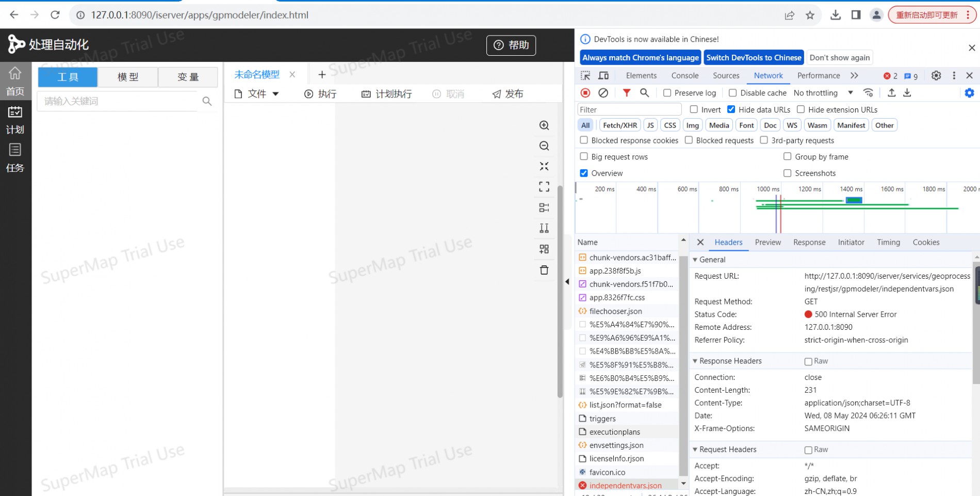Click 计划执行 scheduled run button
Viewport: 980px width, 496px height.
click(x=386, y=94)
